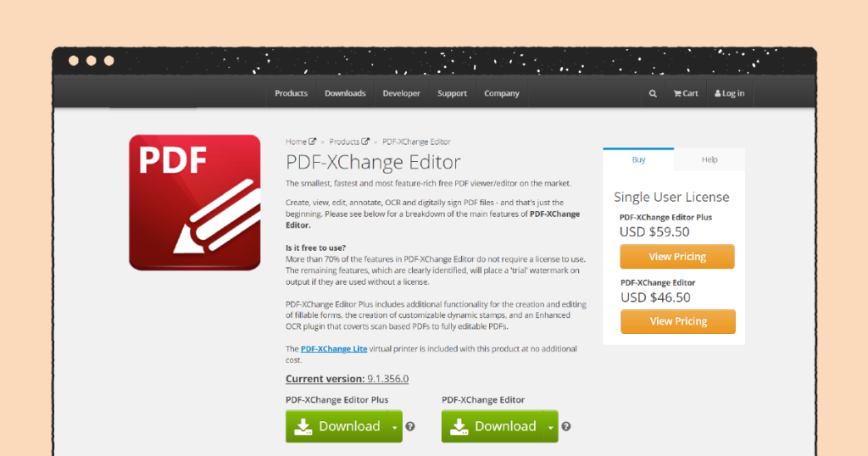Image resolution: width=868 pixels, height=456 pixels.
Task: Follow the Products breadcrumb link
Action: (348, 142)
